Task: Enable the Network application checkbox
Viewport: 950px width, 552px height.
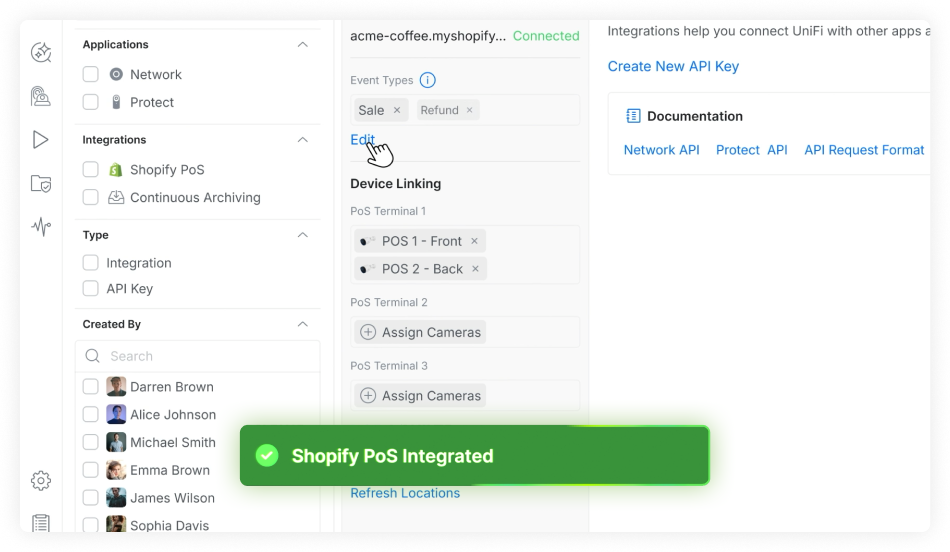Action: pyautogui.click(x=91, y=74)
